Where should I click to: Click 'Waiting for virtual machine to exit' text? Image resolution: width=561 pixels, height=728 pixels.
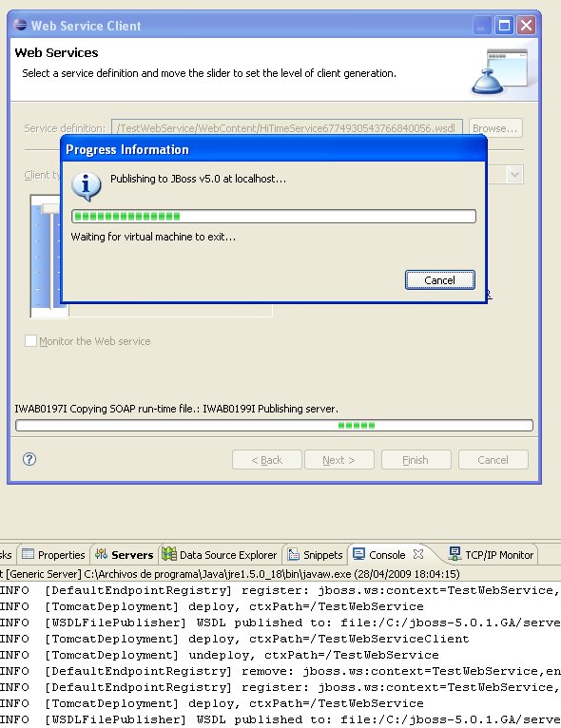click(153, 237)
